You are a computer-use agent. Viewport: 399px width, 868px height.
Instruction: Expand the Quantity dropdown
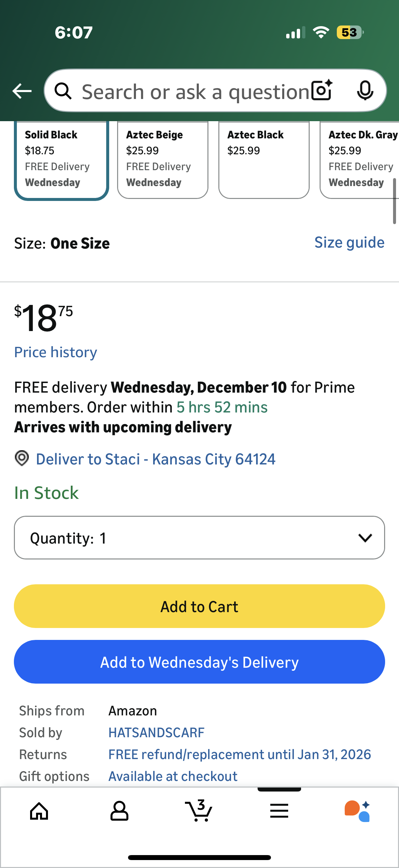click(x=199, y=538)
